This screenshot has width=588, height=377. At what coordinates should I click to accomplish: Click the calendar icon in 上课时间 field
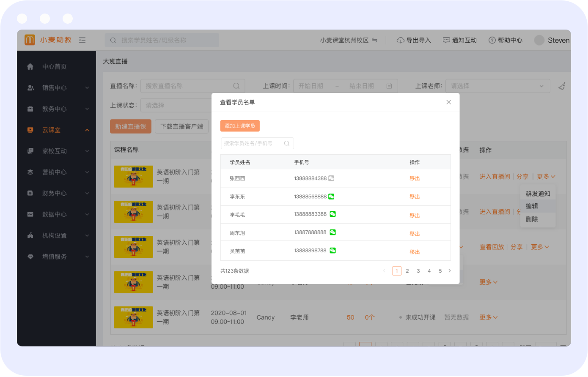coord(389,86)
